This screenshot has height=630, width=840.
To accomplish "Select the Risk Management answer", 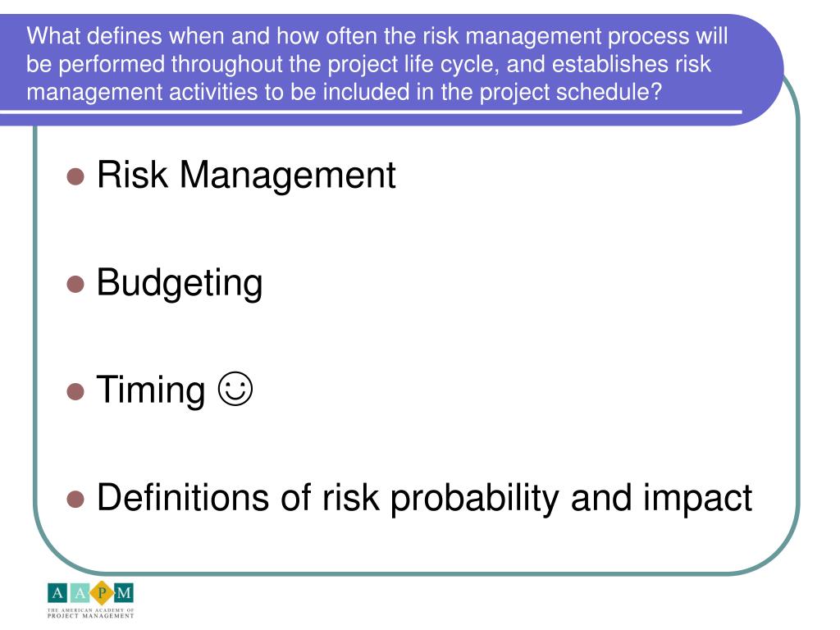I will [x=246, y=176].
